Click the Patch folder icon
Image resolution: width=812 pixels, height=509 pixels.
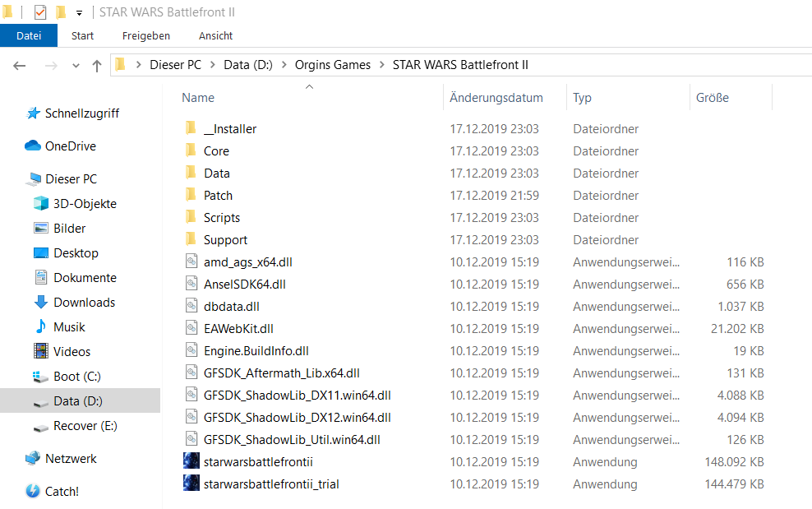[x=191, y=195]
